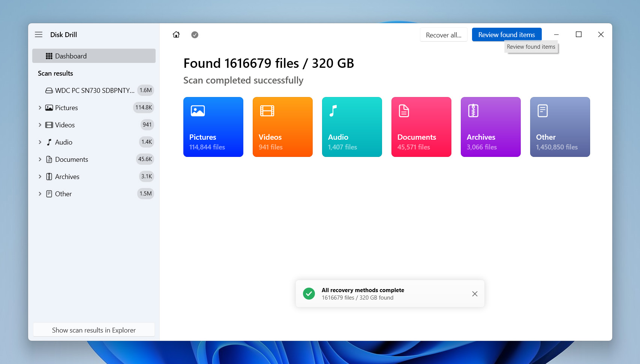Open the purple Archives card with 3,066 files

(491, 127)
